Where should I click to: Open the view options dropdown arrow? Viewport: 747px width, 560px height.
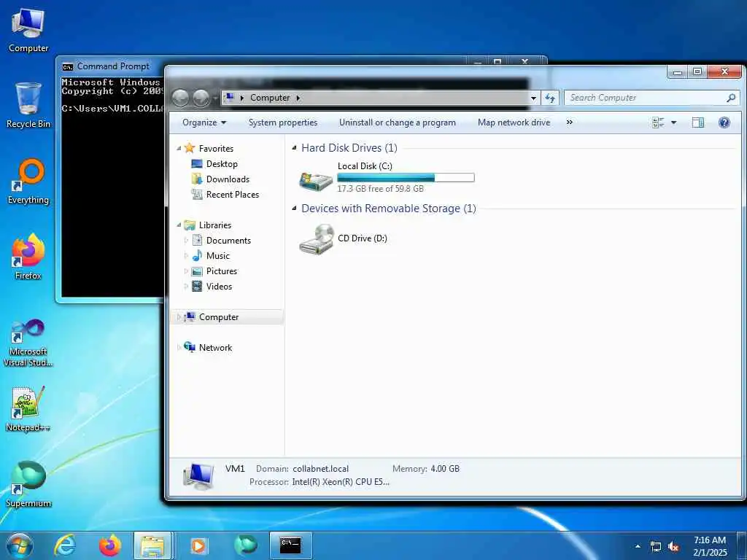(673, 122)
